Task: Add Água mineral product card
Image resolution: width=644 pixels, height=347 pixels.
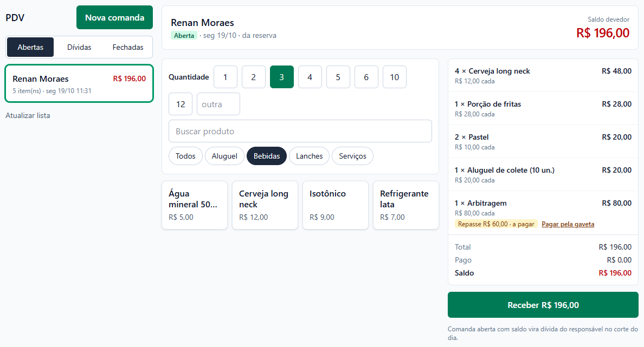Action: click(195, 205)
